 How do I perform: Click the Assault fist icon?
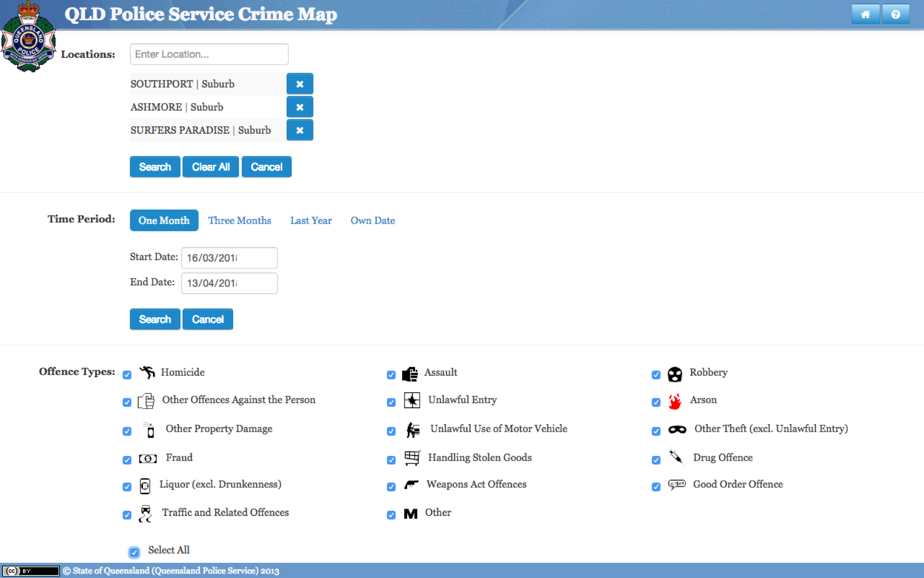coord(410,373)
